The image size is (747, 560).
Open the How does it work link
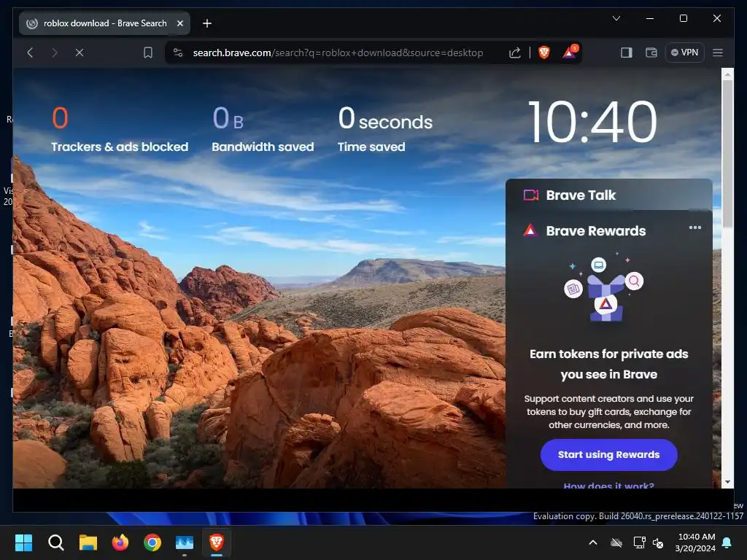coord(609,485)
